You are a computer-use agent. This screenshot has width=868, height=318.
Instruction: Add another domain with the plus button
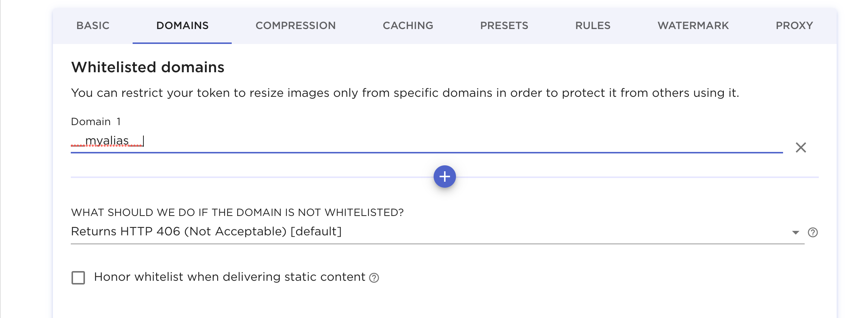444,177
